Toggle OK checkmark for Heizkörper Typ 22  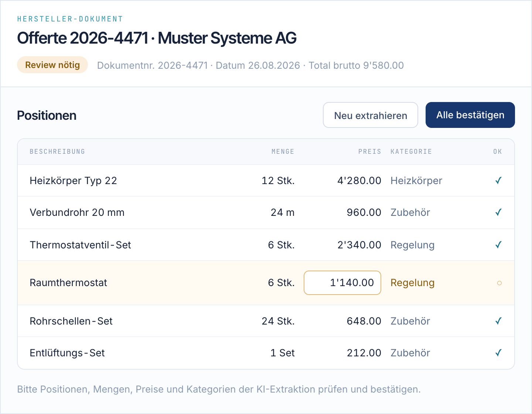pos(498,180)
